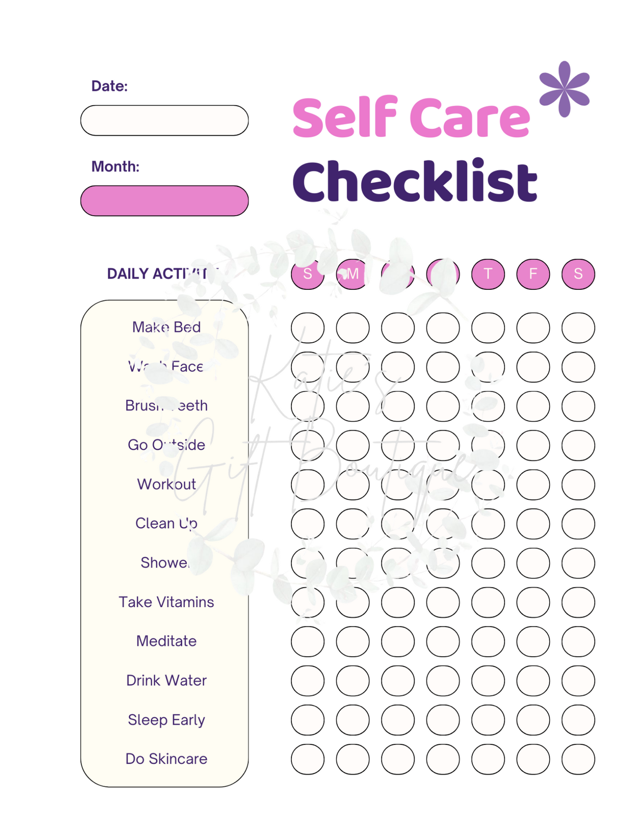
Task: Select the rightmost pink S day circle
Action: pos(578,274)
